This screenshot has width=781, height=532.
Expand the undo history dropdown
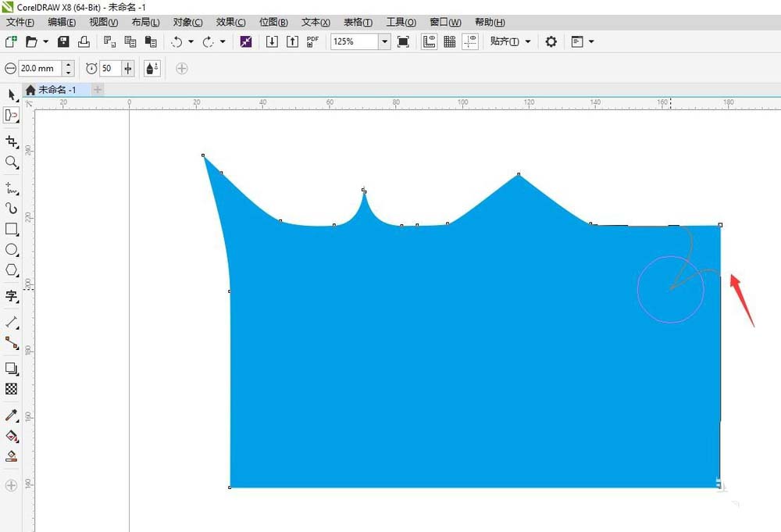pos(191,41)
